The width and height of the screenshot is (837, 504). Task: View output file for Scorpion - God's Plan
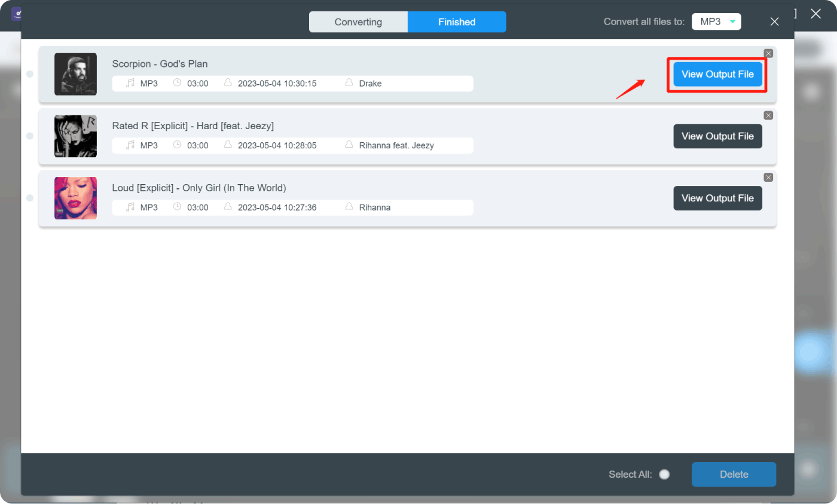point(717,74)
